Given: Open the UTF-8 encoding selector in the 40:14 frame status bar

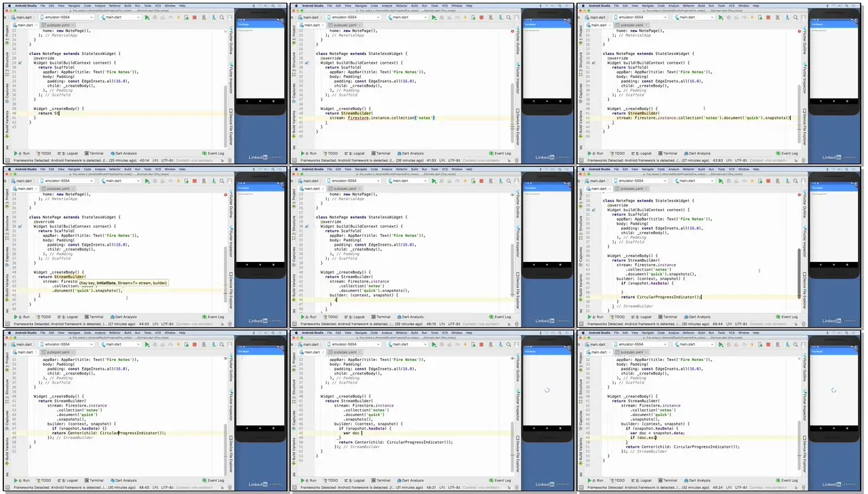Looking at the screenshot, I should [x=167, y=160].
